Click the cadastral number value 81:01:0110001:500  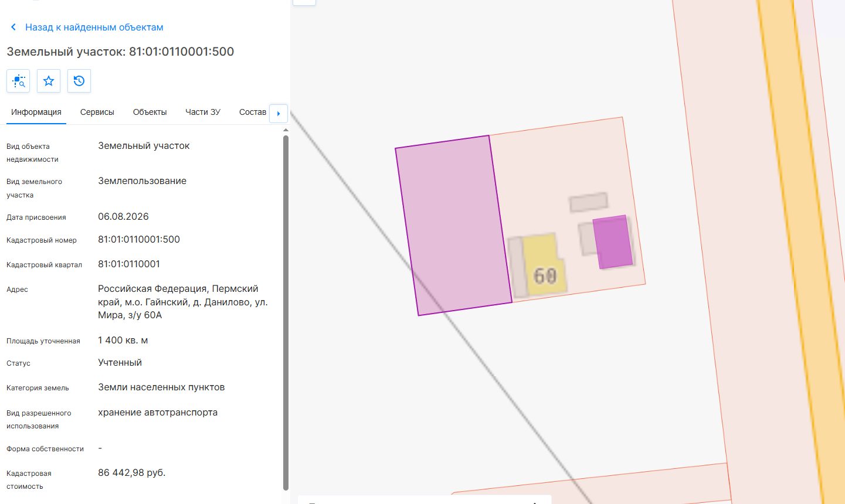tap(139, 240)
